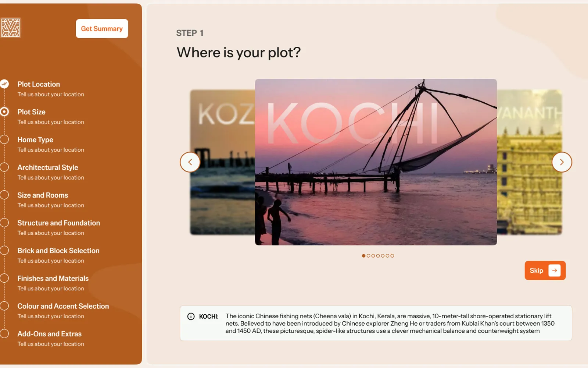The height and width of the screenshot is (368, 588).
Task: Select the Home Type step circle
Action: click(x=4, y=139)
